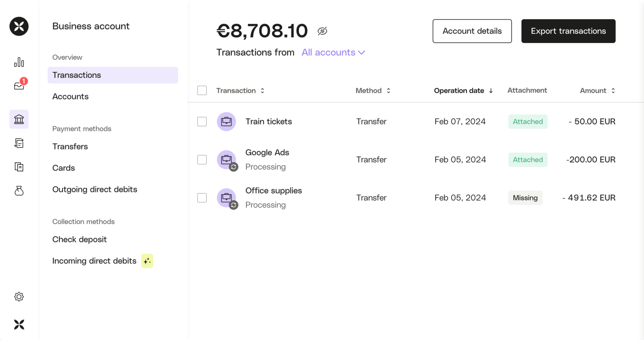Click the clipboard receipts sidebar icon

pos(19,167)
